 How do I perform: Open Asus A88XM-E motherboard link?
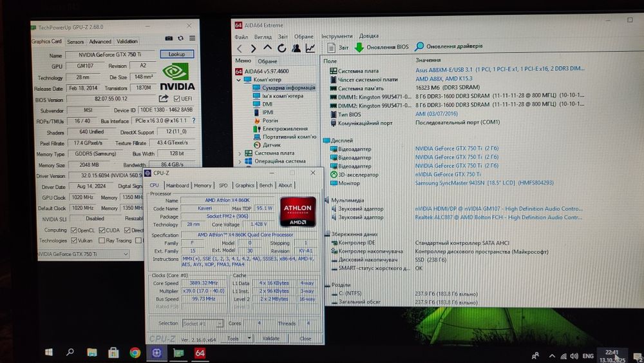click(500, 69)
